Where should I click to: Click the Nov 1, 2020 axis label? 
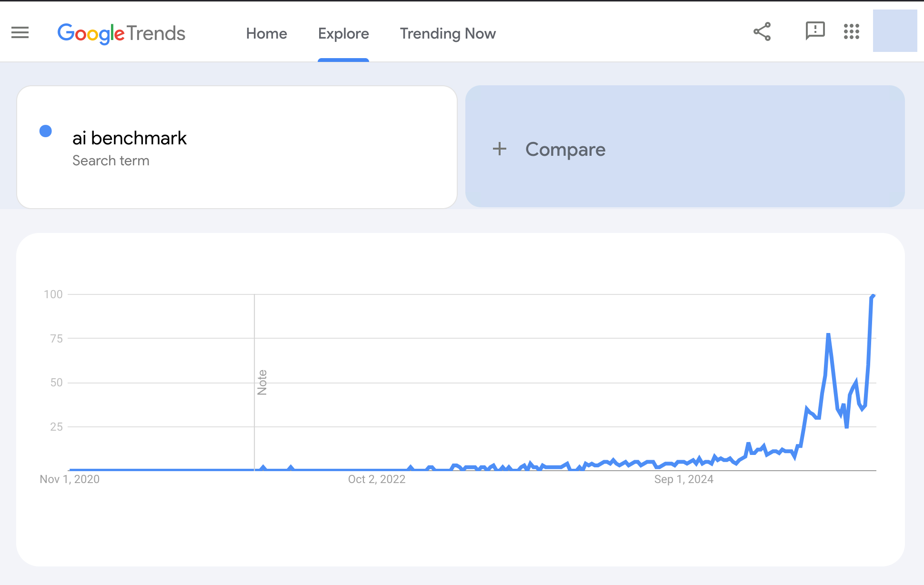pos(70,479)
